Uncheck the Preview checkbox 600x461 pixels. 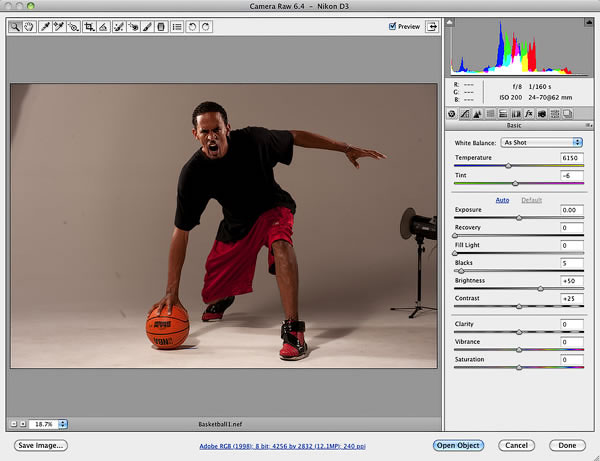tap(393, 27)
